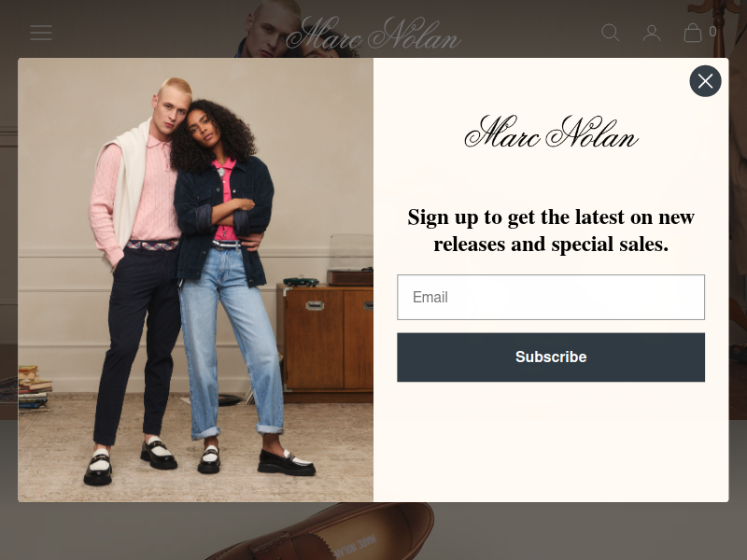The height and width of the screenshot is (560, 747).
Task: Click the Subscribe button
Action: 551,357
